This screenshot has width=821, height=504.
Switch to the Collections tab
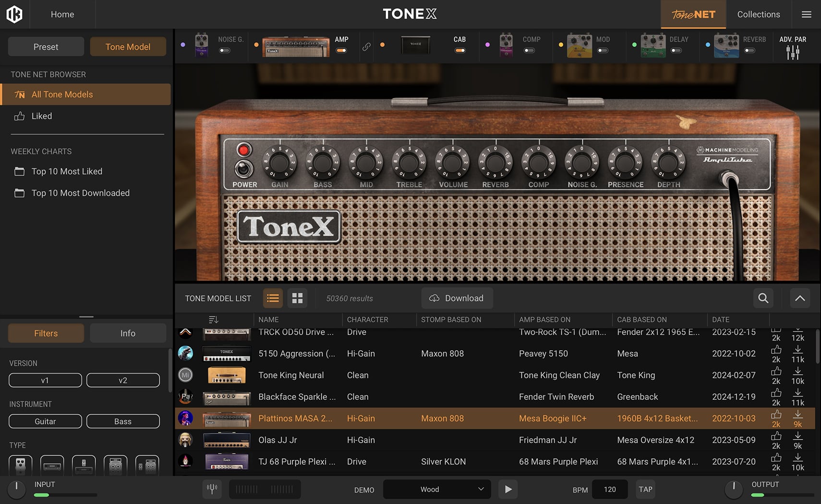click(758, 14)
